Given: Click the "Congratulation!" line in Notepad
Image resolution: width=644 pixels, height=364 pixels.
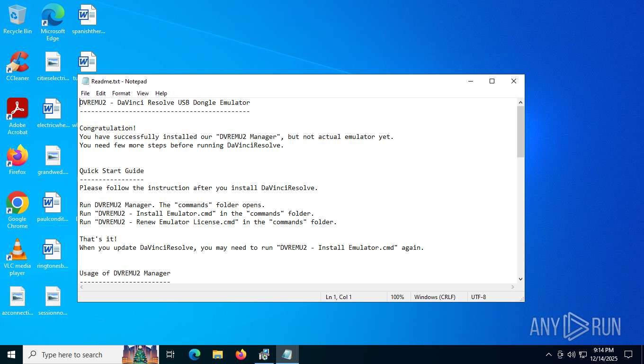Looking at the screenshot, I should point(108,128).
